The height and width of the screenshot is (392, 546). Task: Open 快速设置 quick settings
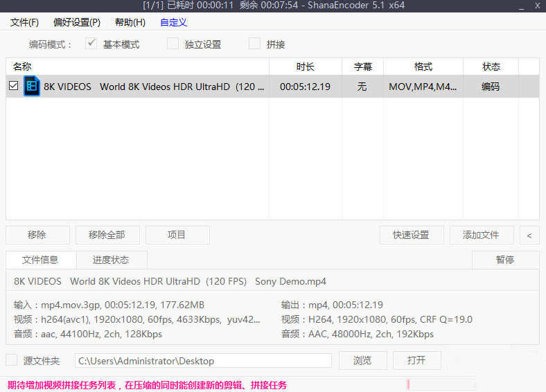412,235
